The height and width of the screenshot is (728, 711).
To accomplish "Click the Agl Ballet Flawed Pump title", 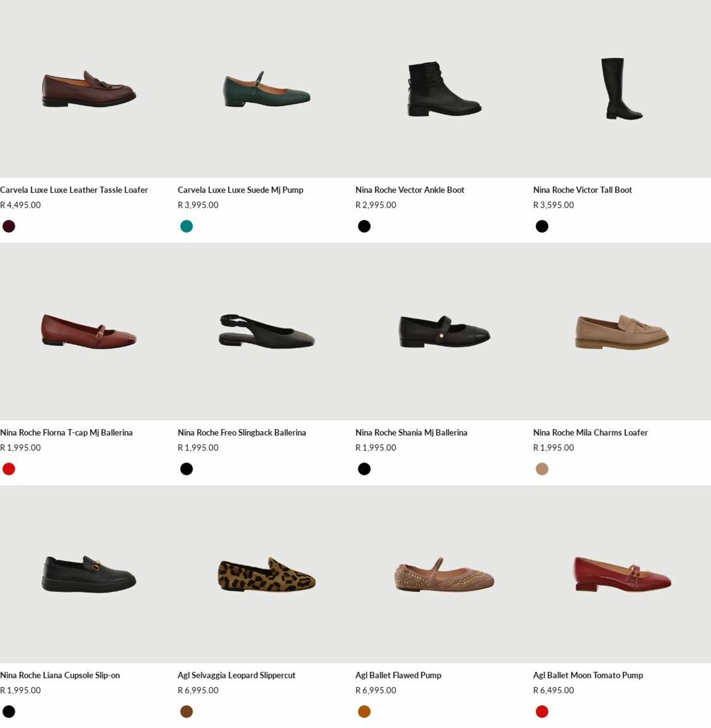I will [x=398, y=676].
